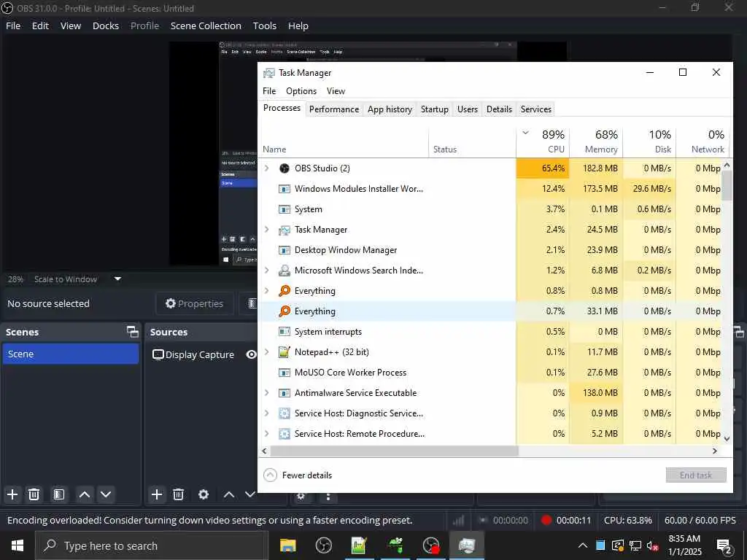Sort processes by Memory column header
The width and height of the screenshot is (747, 560).
tap(597, 141)
